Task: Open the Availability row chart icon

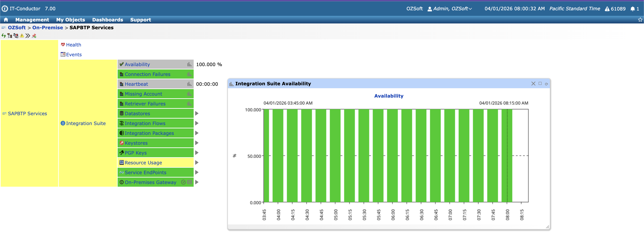Action: (x=189, y=65)
